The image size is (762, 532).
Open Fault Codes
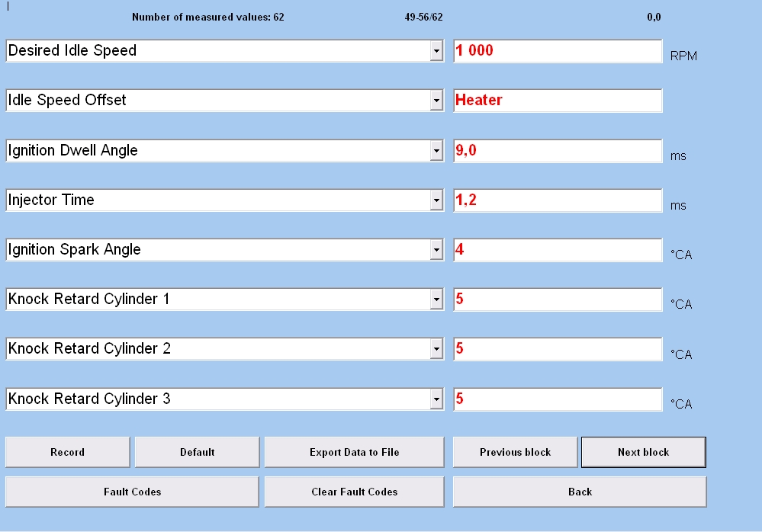click(132, 492)
